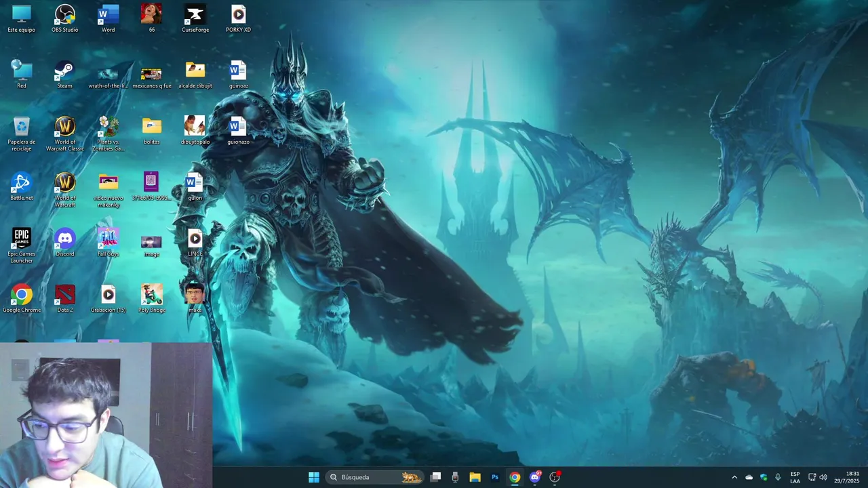Click the Búsqueda taskbar search box

coord(374,477)
